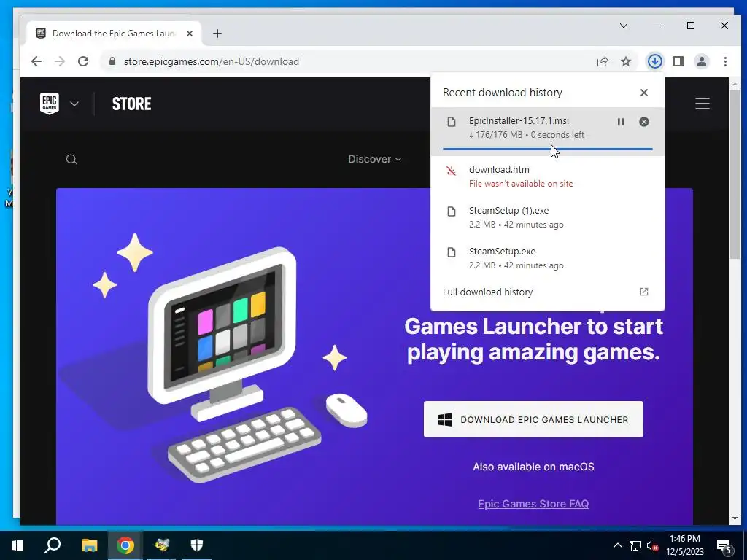Click the Full download history text

[487, 292]
